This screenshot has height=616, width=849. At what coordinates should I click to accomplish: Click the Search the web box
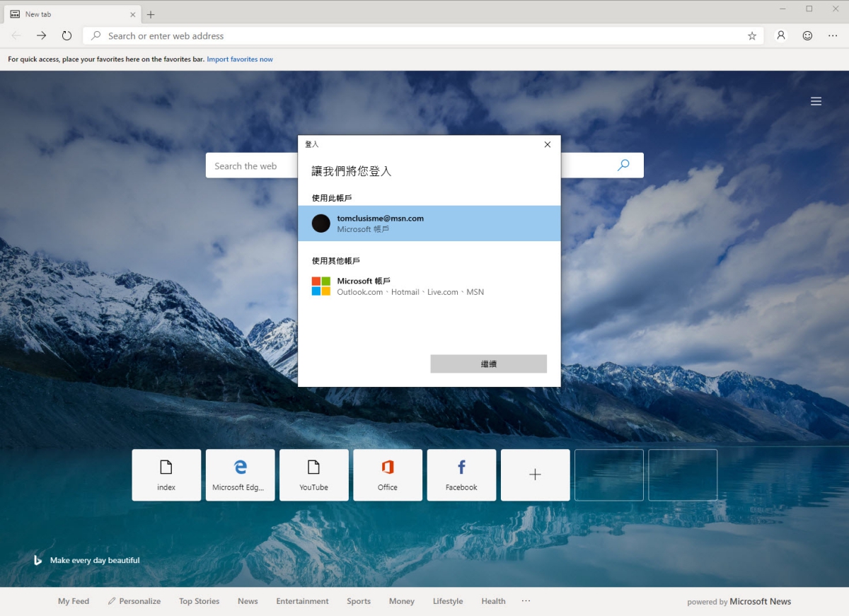[x=252, y=165]
